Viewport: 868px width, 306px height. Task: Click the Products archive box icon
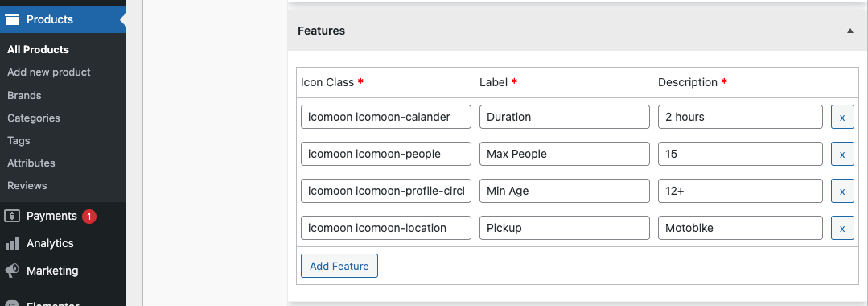pyautogui.click(x=12, y=19)
